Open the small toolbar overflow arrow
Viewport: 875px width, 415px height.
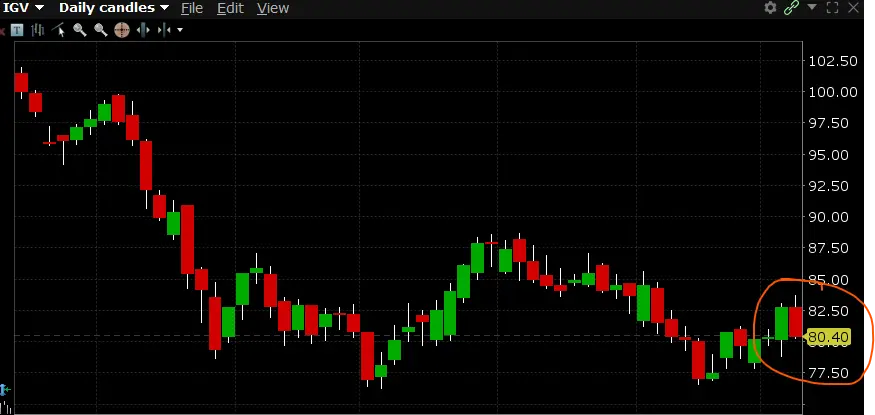coord(180,30)
